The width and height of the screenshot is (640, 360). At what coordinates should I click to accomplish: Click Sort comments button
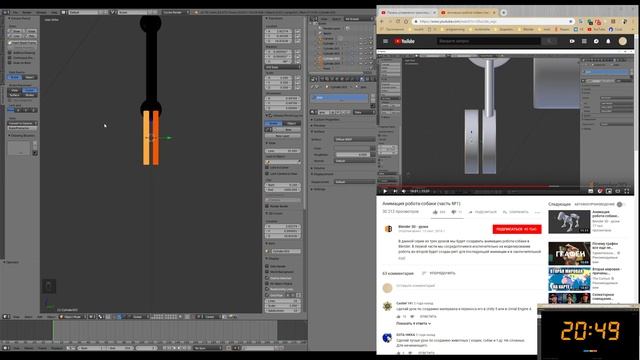tap(439, 273)
